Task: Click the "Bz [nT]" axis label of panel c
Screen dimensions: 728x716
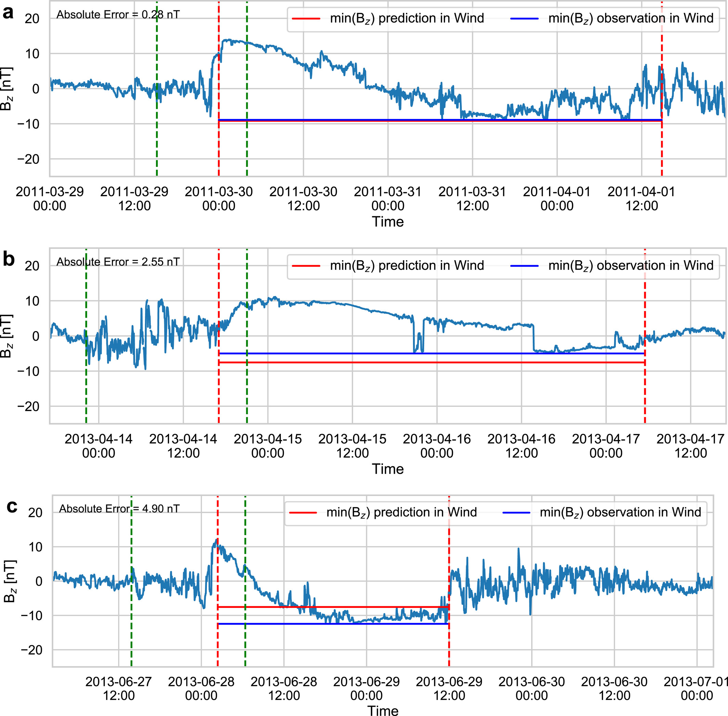Action: point(10,581)
